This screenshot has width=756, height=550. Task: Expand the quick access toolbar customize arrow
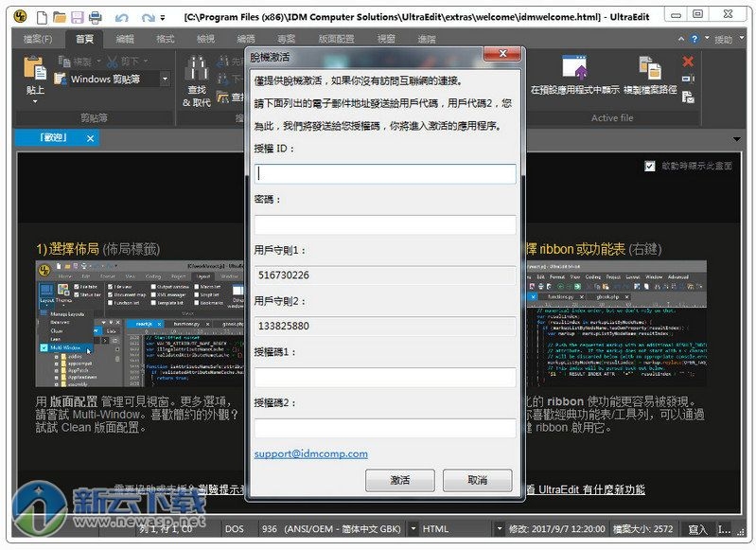pos(163,18)
